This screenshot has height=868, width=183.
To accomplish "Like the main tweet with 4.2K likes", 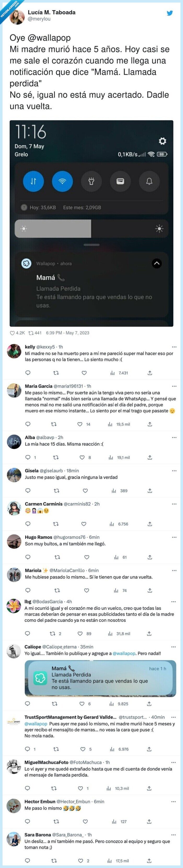I will click(13, 333).
